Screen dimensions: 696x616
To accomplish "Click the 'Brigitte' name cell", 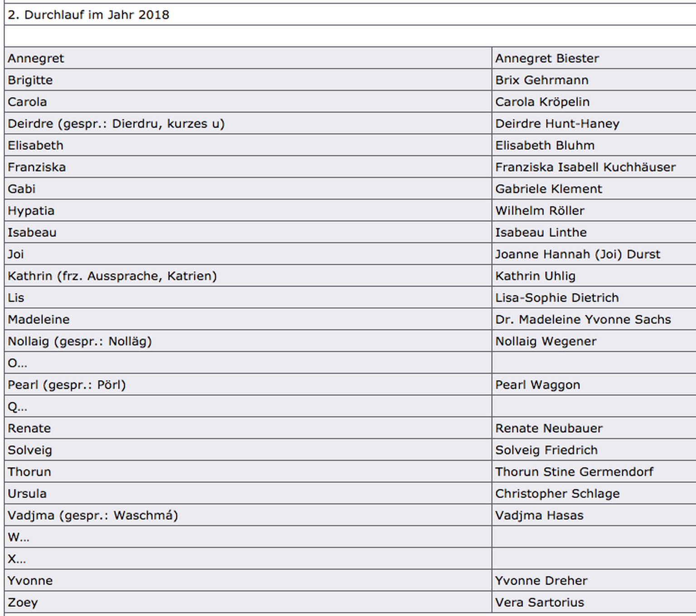I will 30,80.
